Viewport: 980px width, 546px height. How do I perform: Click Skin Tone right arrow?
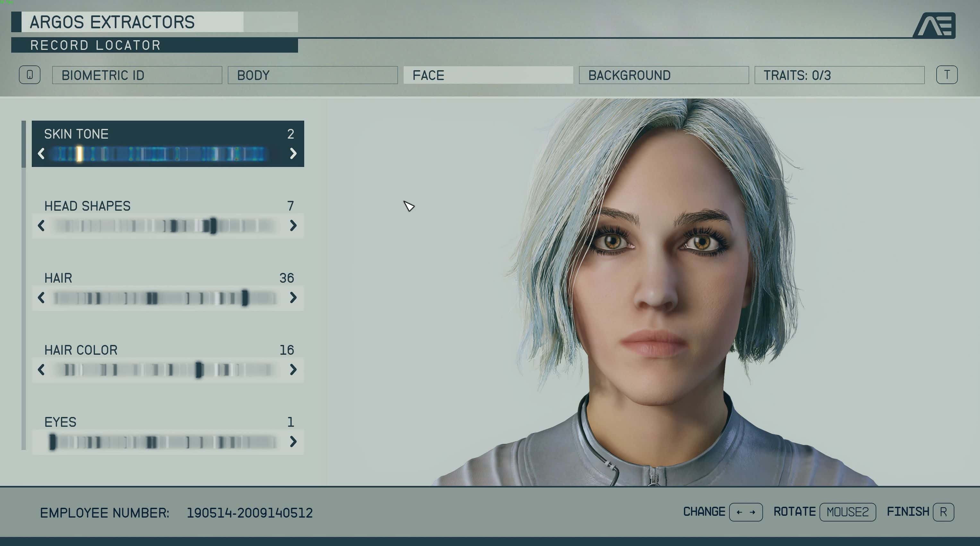tap(293, 154)
